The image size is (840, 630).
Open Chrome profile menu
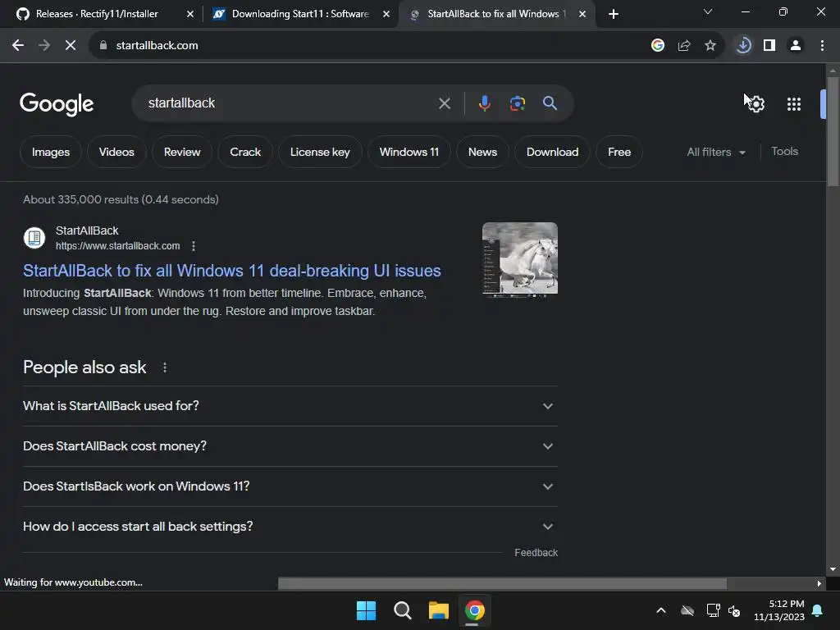pos(796,46)
